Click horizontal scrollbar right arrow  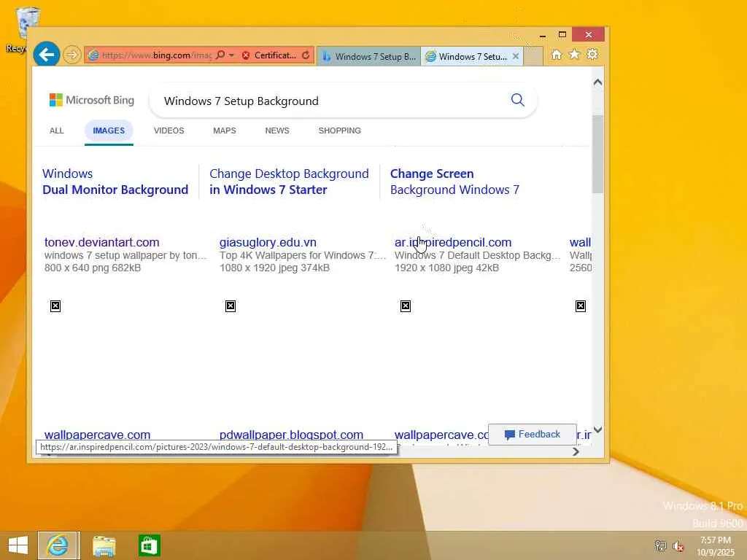[x=576, y=451]
